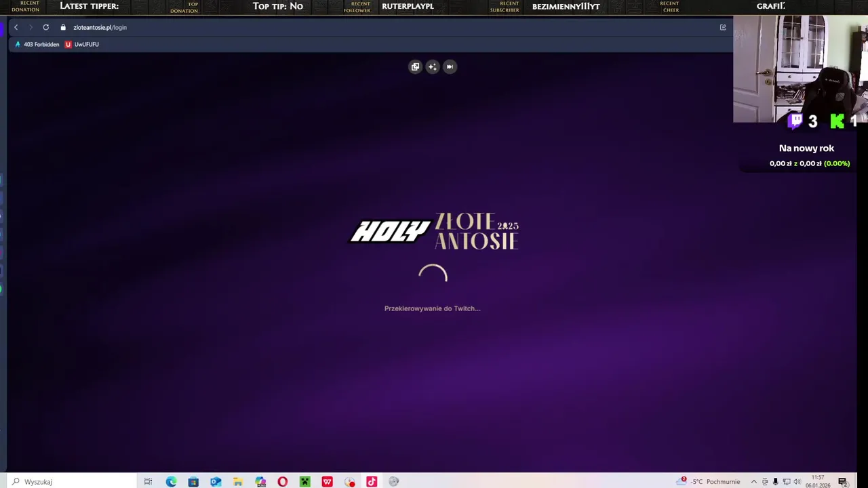Click the HOLY logo
Screen dimensions: 868x488
tap(390, 232)
